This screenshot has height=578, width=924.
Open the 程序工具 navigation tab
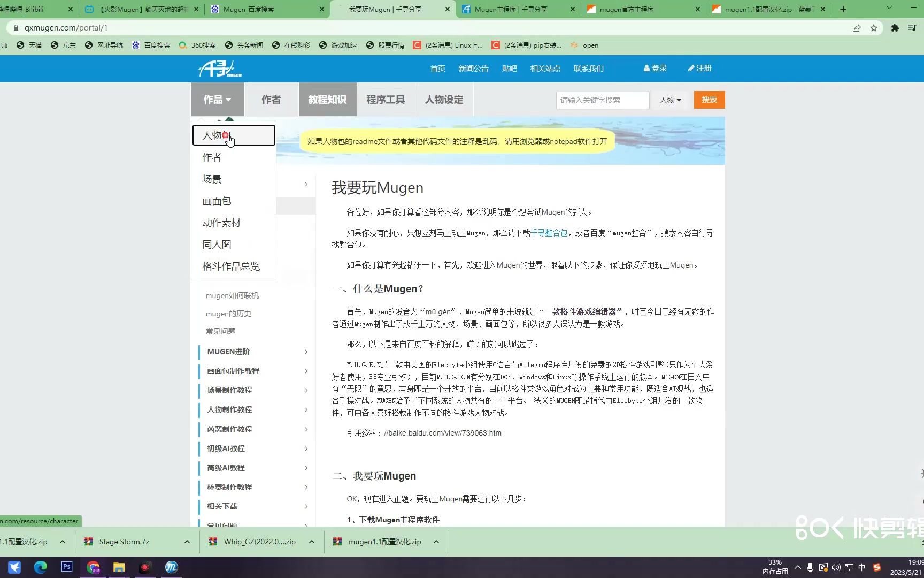click(386, 100)
